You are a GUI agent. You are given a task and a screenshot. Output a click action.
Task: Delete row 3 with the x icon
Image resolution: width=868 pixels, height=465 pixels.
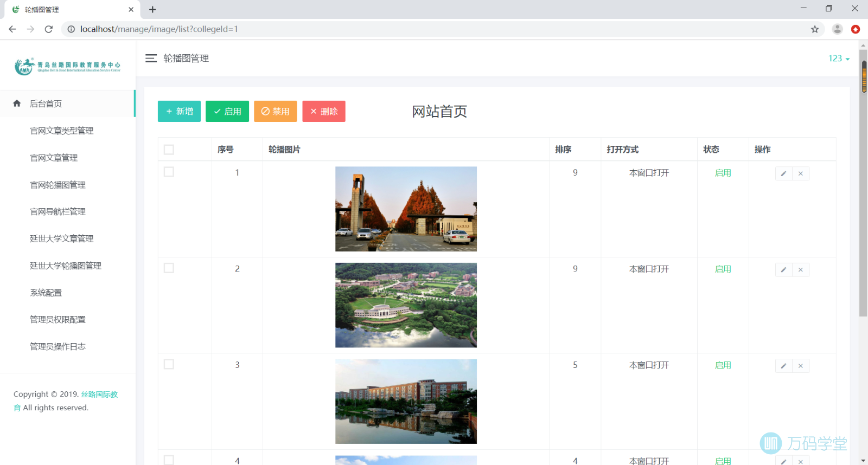(801, 366)
